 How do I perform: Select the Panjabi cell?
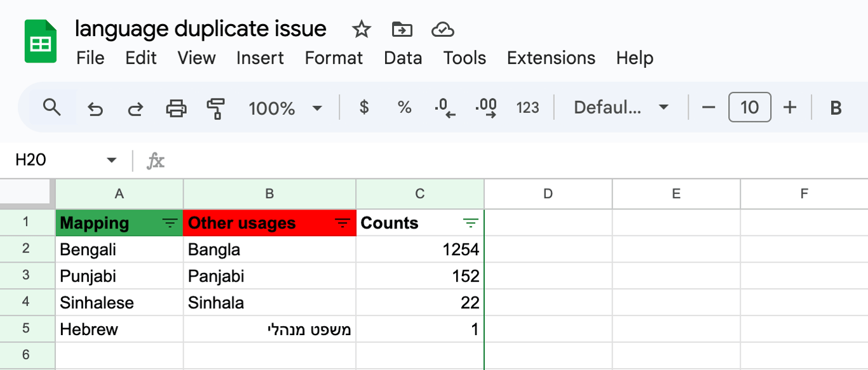click(269, 276)
